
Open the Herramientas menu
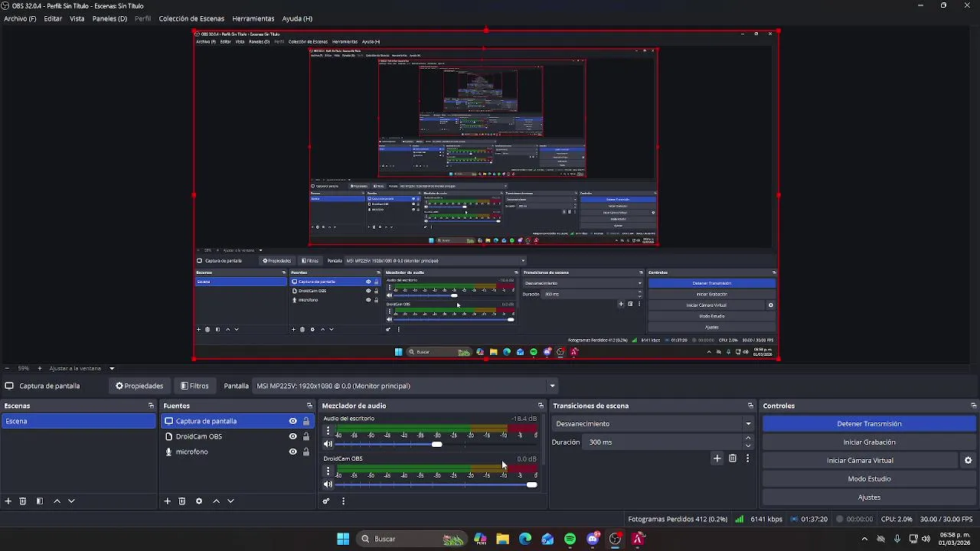[253, 18]
